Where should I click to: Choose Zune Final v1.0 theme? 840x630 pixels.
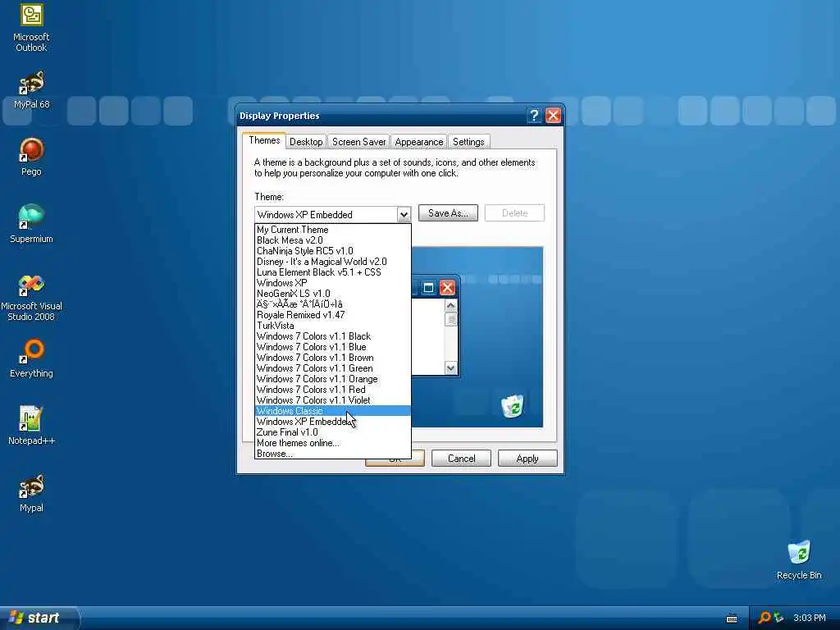pos(333,432)
